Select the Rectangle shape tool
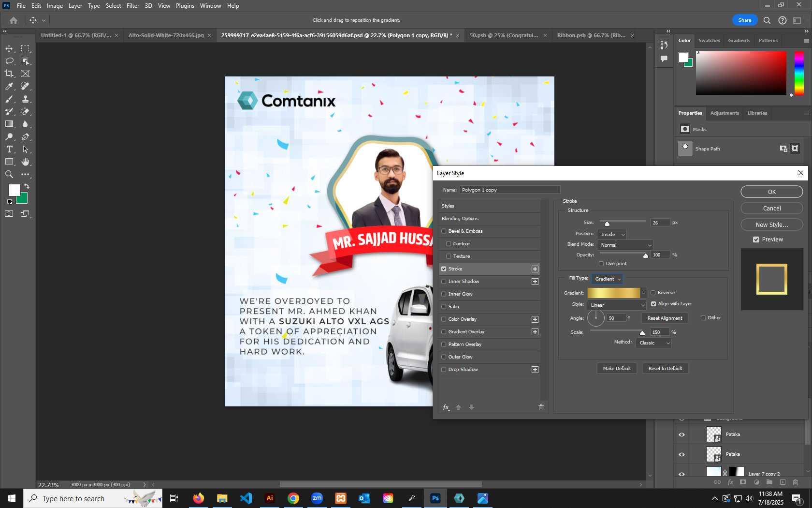Image resolution: width=812 pixels, height=508 pixels. coord(9,162)
